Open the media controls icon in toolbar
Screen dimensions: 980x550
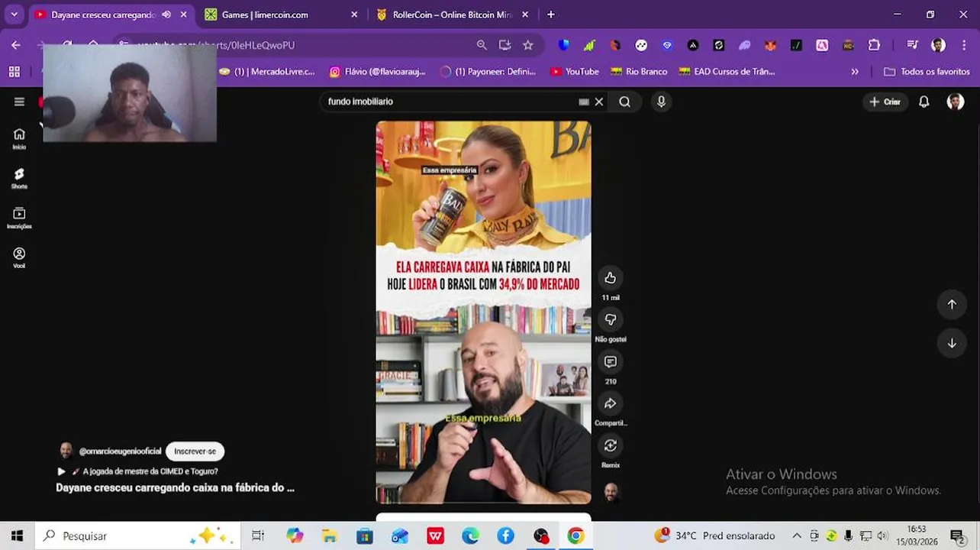pos(912,45)
